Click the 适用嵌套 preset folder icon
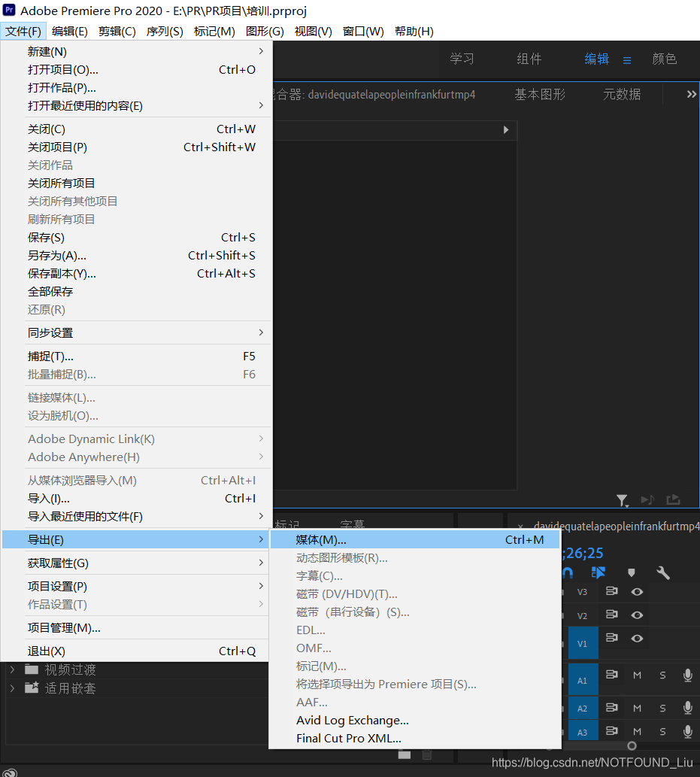The height and width of the screenshot is (777, 700). tap(32, 687)
